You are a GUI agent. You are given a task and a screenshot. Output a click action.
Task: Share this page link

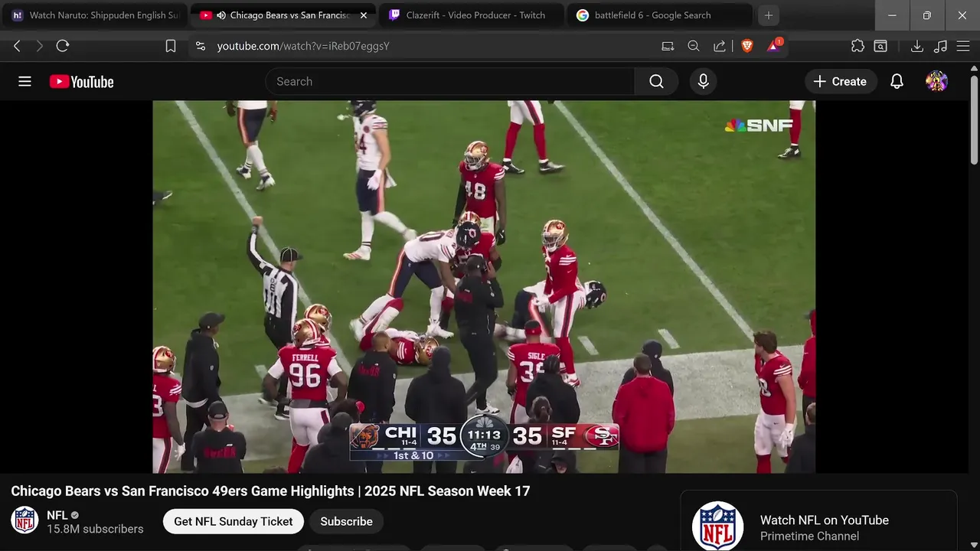pyautogui.click(x=720, y=46)
